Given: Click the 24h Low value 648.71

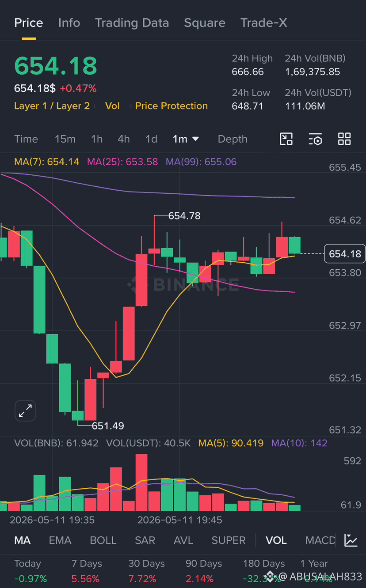Looking at the screenshot, I should [x=248, y=106].
